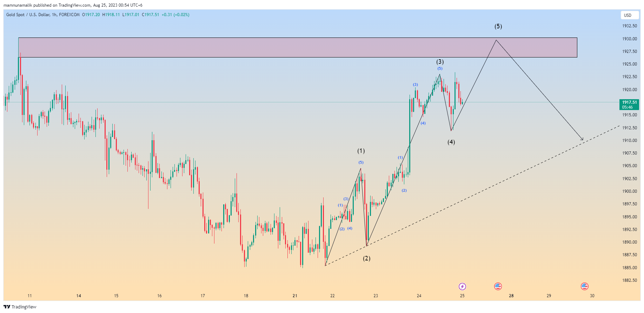Click date 21 on the time axis
This screenshot has height=313, width=644.
(295, 296)
